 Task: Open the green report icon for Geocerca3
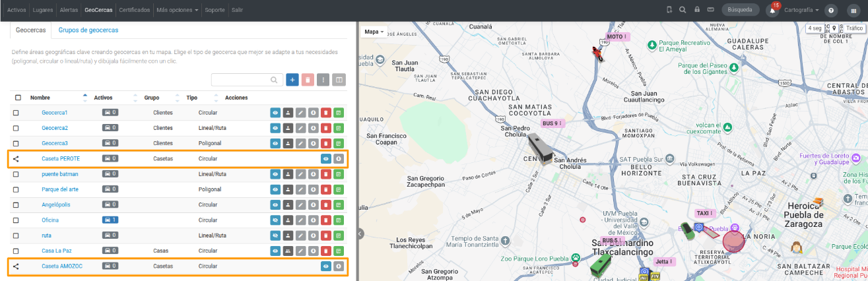(x=339, y=143)
